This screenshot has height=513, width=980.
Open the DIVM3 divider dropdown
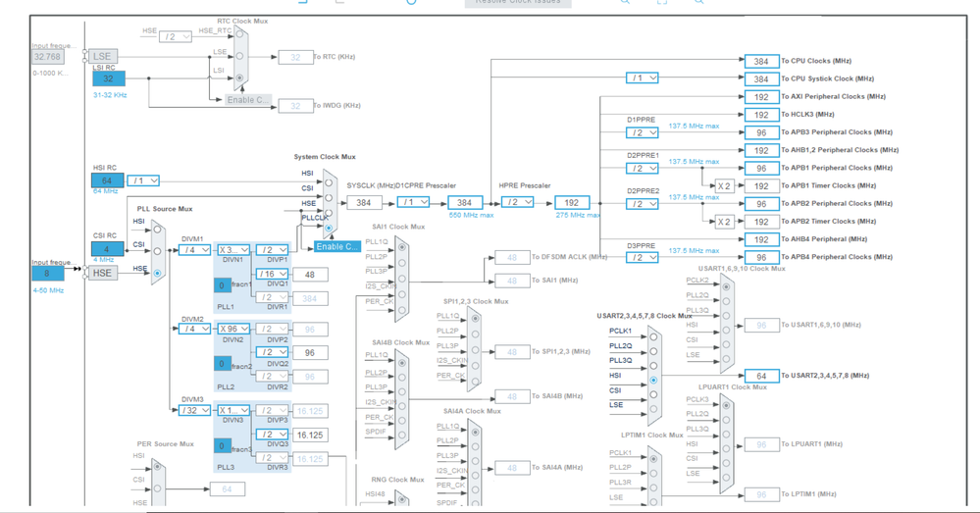194,411
